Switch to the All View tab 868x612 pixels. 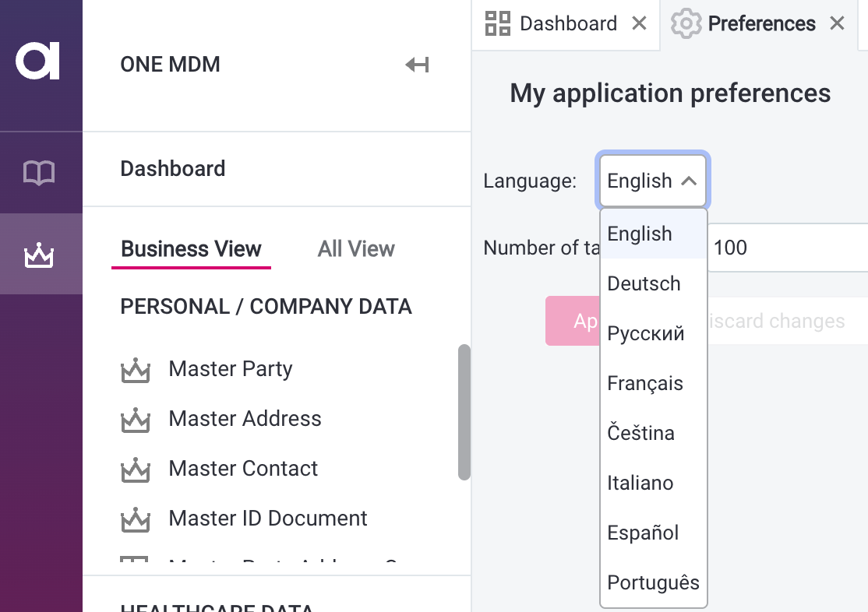pyautogui.click(x=355, y=248)
